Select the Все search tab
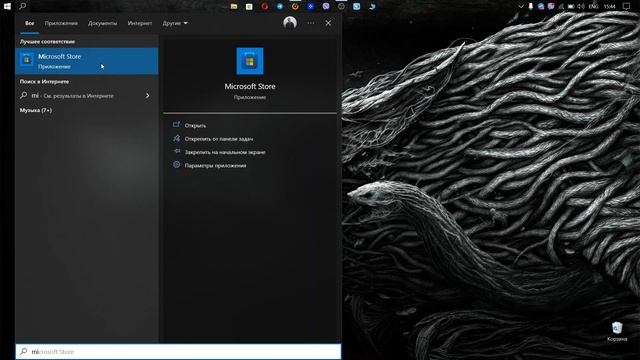The width and height of the screenshot is (640, 360). click(29, 23)
